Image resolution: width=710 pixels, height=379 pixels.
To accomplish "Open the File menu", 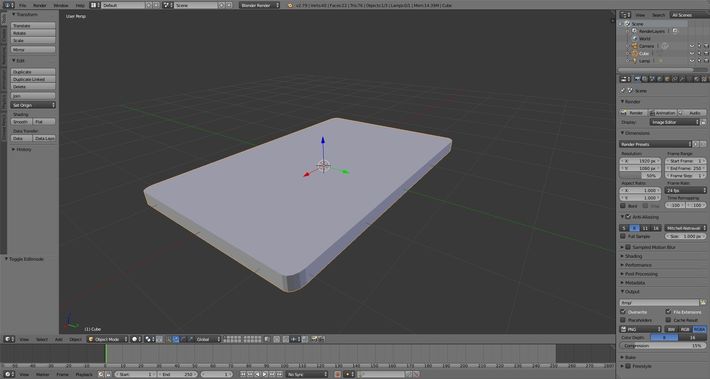I will (x=22, y=5).
